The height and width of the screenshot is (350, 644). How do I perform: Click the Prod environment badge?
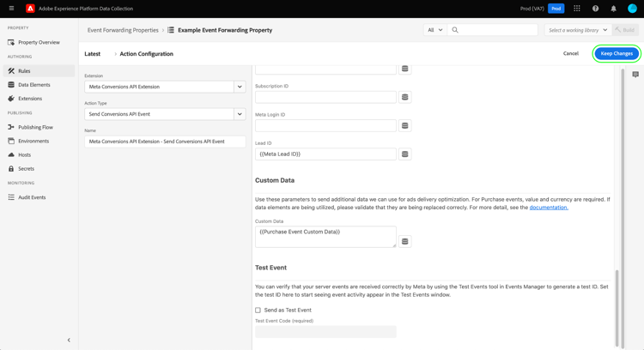(x=556, y=9)
